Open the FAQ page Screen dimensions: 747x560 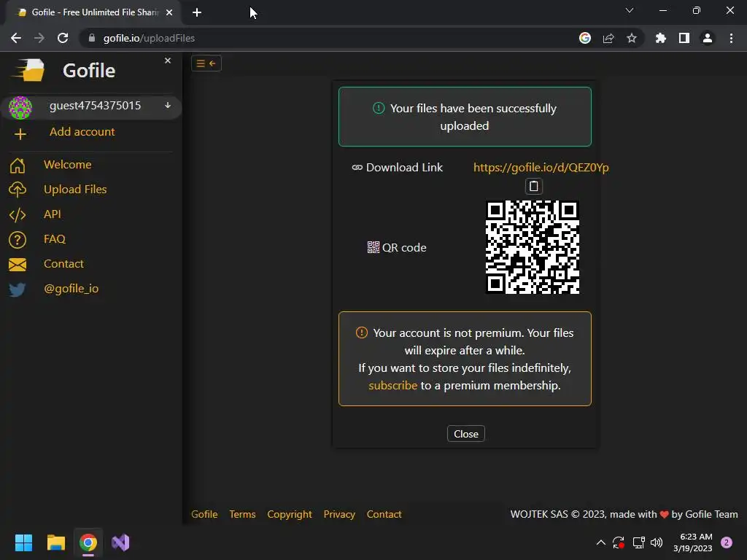click(54, 238)
